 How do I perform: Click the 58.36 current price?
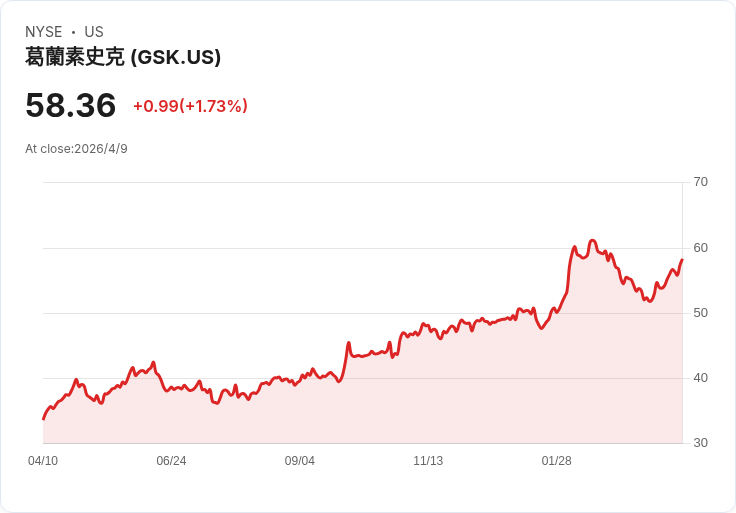(70, 105)
